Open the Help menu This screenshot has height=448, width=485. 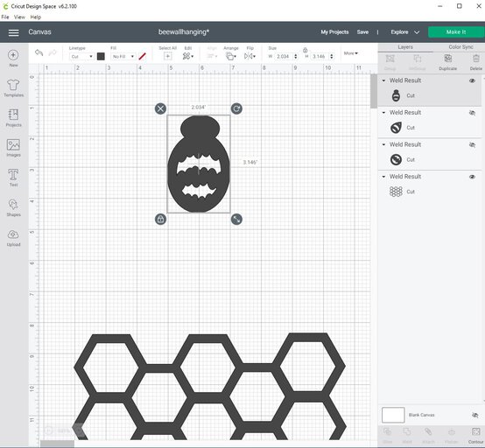point(36,17)
